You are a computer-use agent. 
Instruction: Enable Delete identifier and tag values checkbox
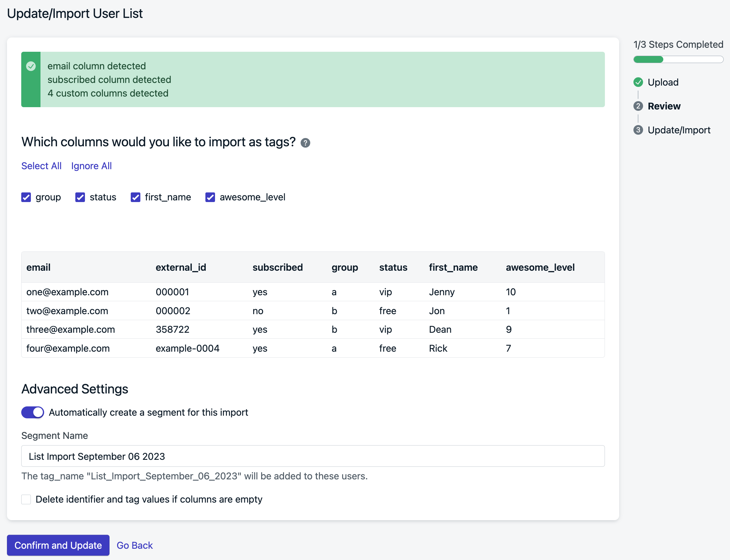tap(26, 499)
